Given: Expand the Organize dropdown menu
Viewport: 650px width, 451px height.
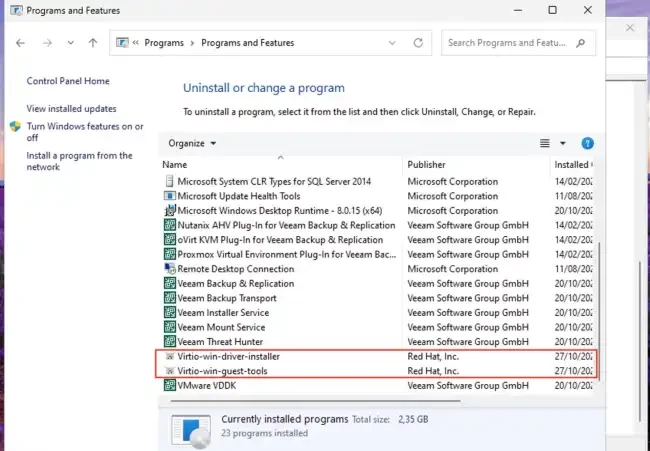Looking at the screenshot, I should pos(193,143).
